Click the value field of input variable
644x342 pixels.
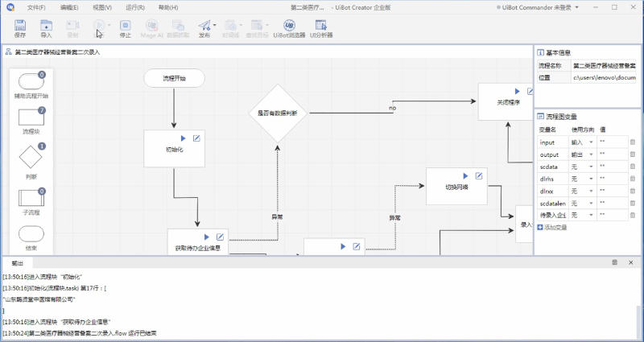613,142
